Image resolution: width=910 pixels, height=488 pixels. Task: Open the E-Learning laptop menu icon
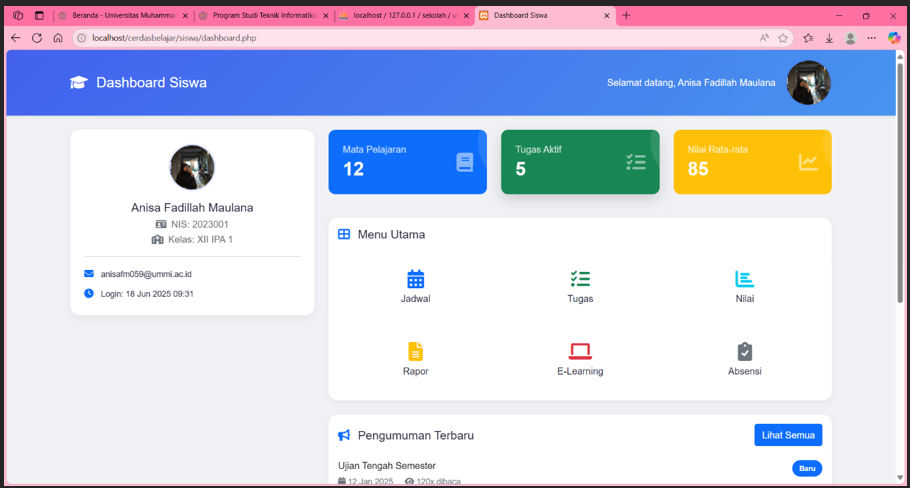point(580,352)
